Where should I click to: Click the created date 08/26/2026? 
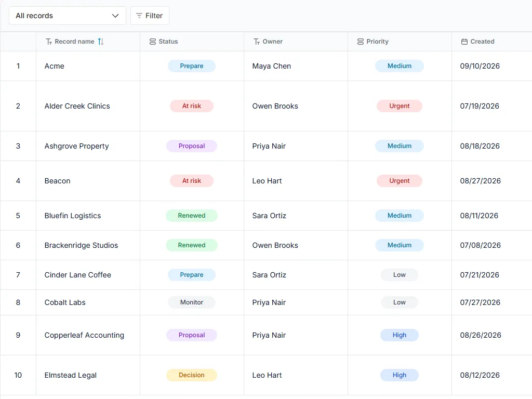(x=481, y=335)
